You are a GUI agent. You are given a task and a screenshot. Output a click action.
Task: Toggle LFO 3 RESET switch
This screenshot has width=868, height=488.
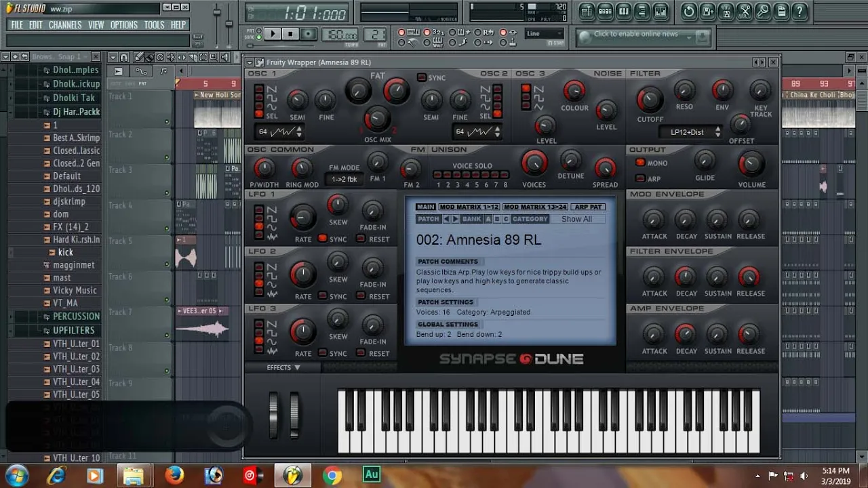361,353
